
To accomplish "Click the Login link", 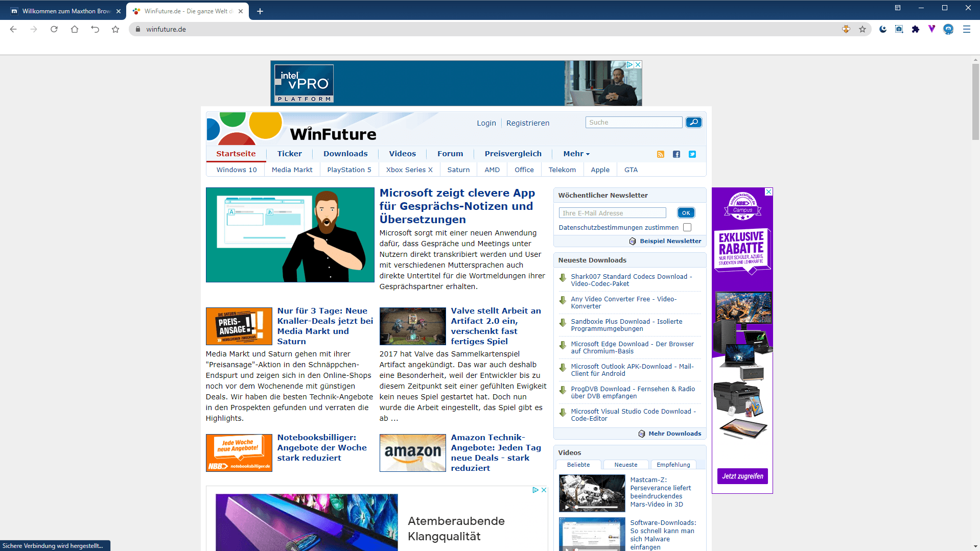I will 486,123.
